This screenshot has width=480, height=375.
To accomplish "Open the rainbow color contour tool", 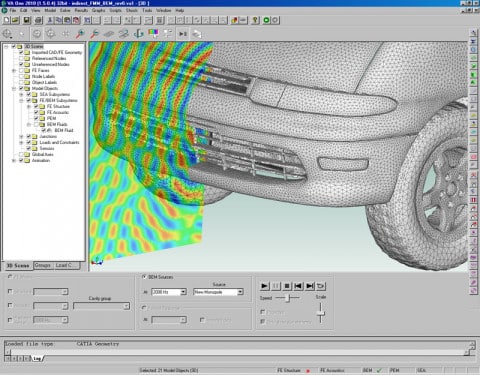I will click(x=153, y=33).
